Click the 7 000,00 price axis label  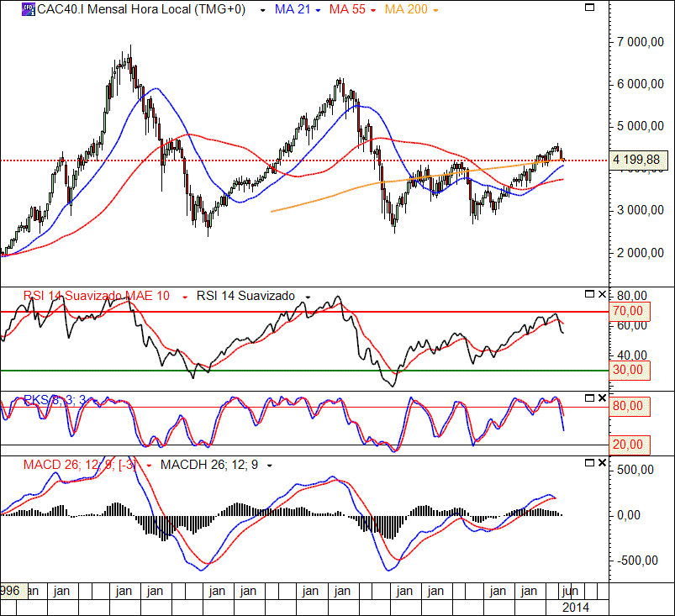click(x=641, y=42)
